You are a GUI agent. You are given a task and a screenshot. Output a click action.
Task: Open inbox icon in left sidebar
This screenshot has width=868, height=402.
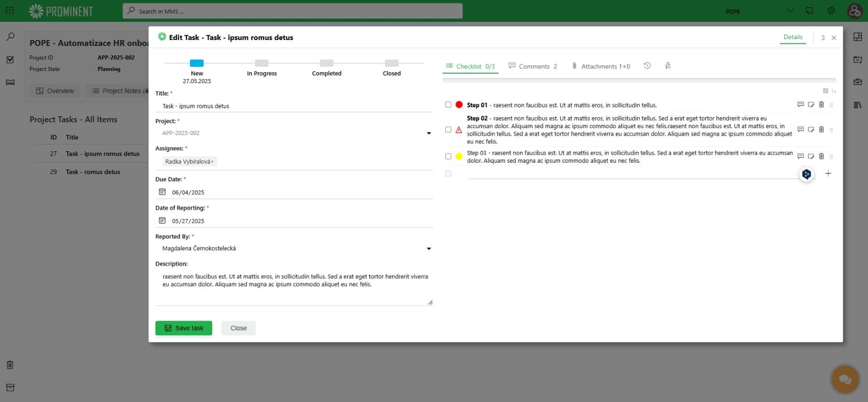[10, 82]
